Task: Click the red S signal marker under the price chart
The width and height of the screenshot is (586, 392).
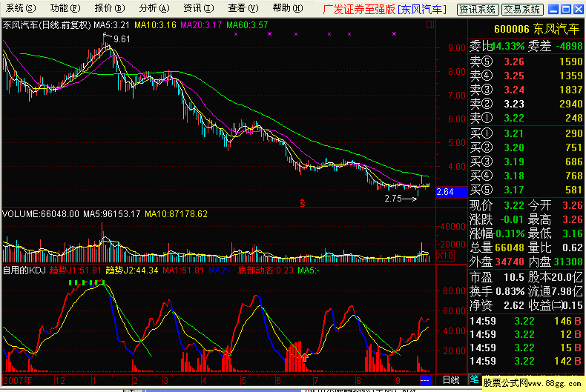Action: tap(303, 203)
